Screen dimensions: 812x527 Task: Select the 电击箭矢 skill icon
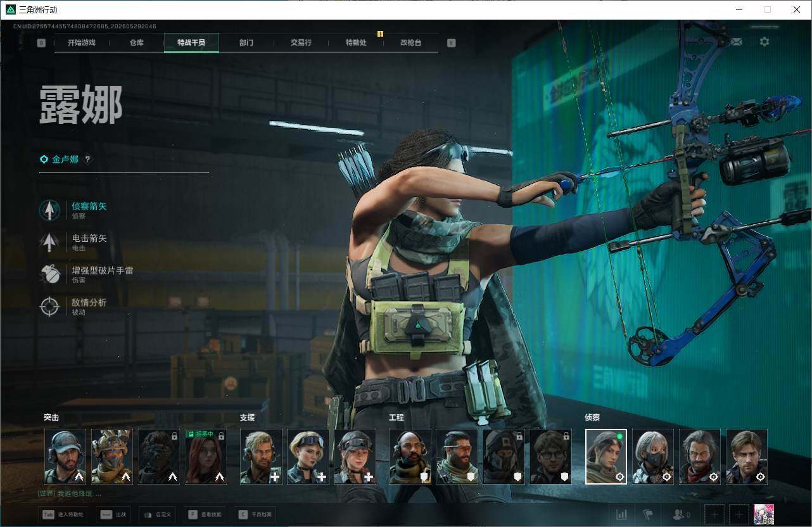[x=49, y=243]
